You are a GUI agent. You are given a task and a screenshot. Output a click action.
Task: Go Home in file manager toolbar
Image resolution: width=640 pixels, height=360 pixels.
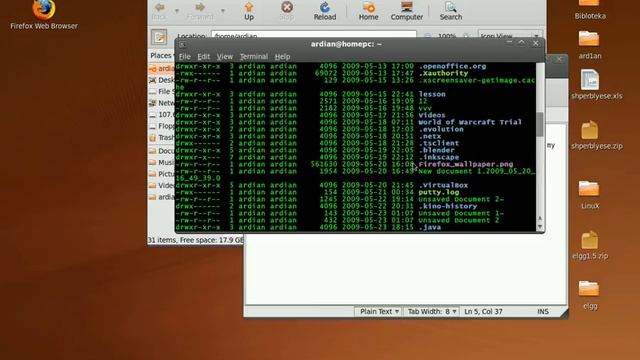[368, 11]
